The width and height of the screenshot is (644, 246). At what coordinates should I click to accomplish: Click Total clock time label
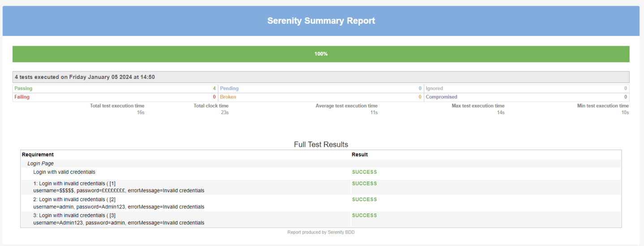coord(211,106)
